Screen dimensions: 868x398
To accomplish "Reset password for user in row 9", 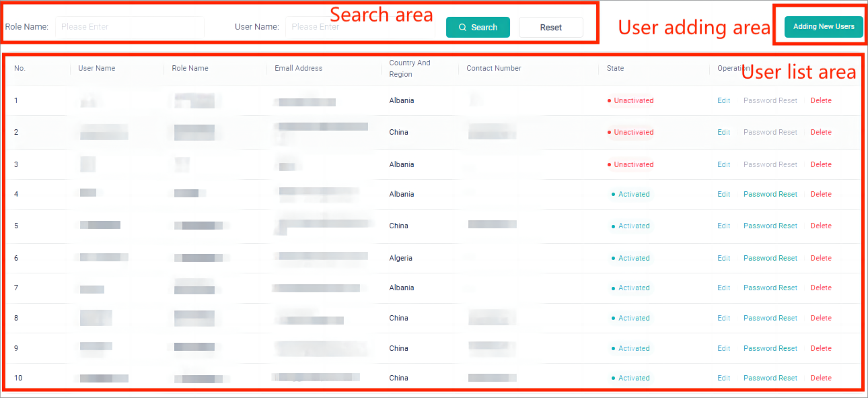I will click(770, 349).
